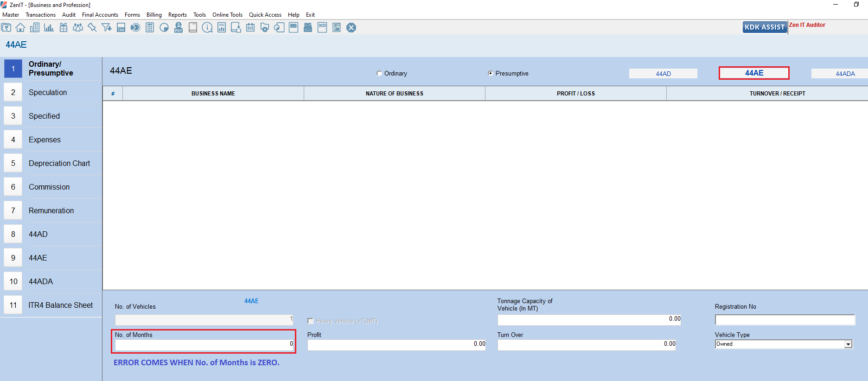This screenshot has width=868, height=381.
Task: Click the Tonnage Capacity of Vehicle field
Action: 589,319
